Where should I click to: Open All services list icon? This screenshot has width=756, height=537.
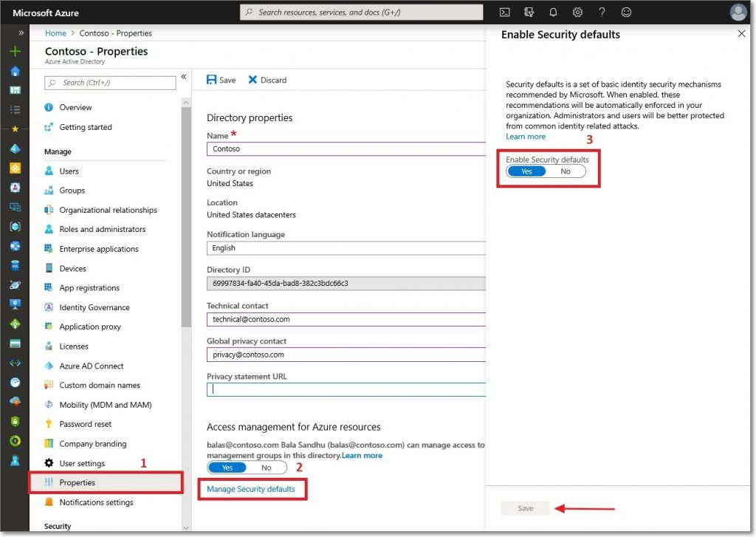pyautogui.click(x=15, y=109)
